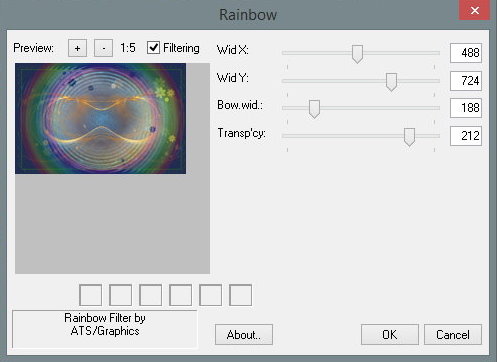Viewport: 497px width, 362px height.
Task: Click the Bow.wid. slider thumb
Action: coord(314,109)
